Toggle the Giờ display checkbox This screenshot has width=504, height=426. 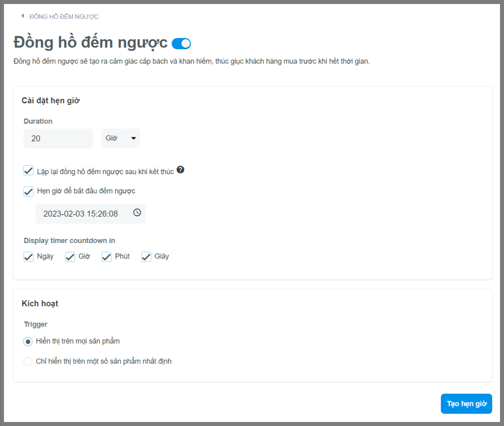click(70, 257)
